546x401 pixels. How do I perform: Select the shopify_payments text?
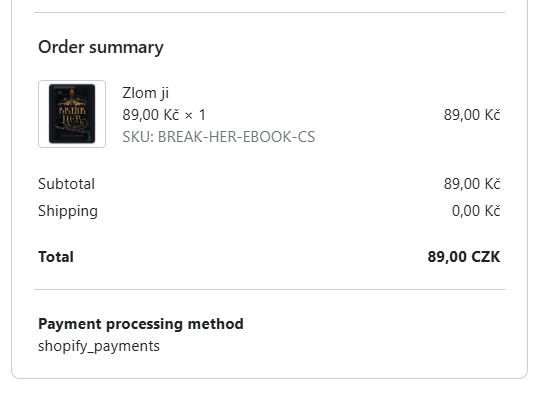click(x=99, y=346)
